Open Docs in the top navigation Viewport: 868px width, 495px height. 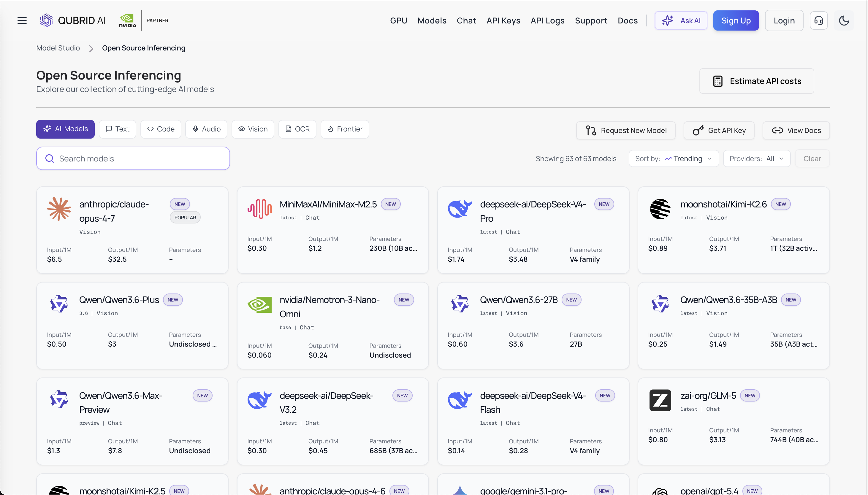click(628, 20)
